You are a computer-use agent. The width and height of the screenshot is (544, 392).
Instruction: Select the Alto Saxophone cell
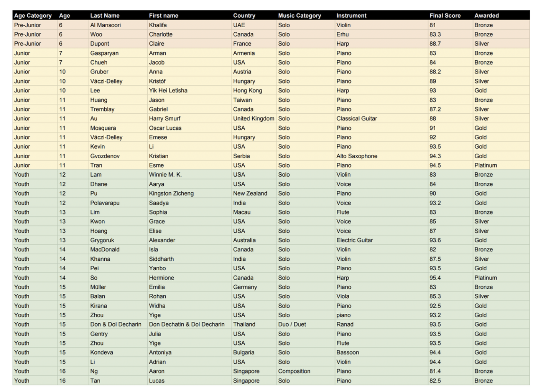coord(356,156)
